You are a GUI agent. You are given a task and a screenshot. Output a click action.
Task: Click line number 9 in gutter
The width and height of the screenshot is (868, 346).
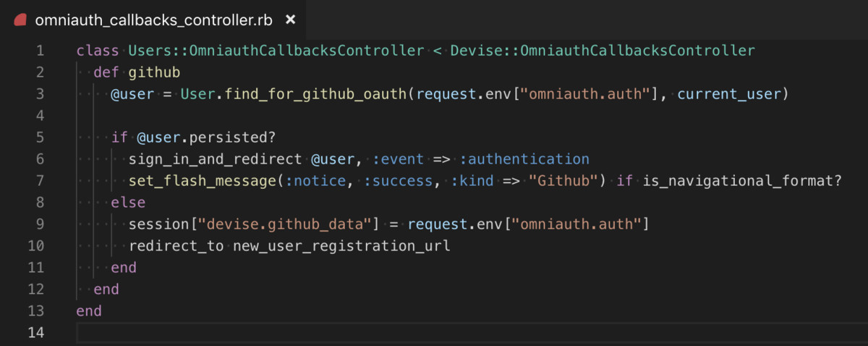point(39,224)
